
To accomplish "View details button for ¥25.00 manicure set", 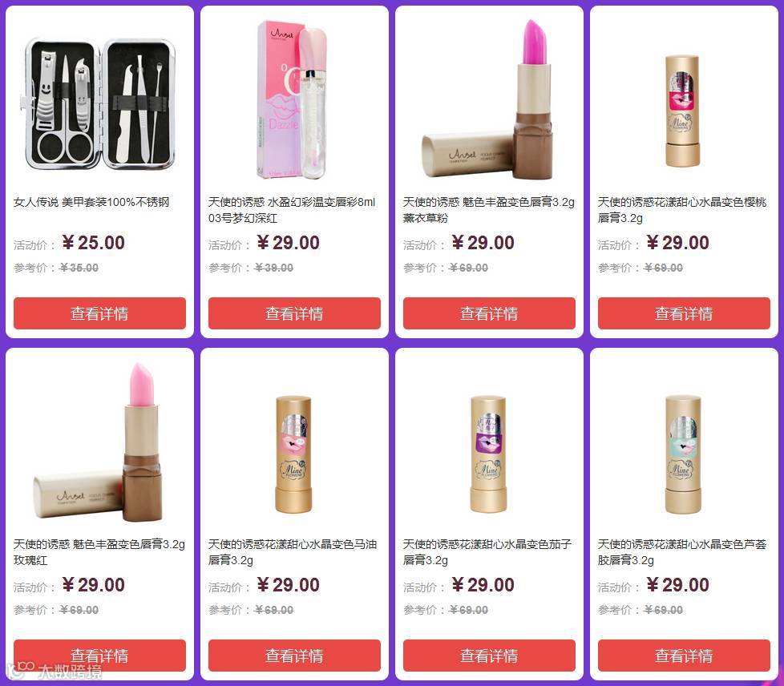I will 99,313.
